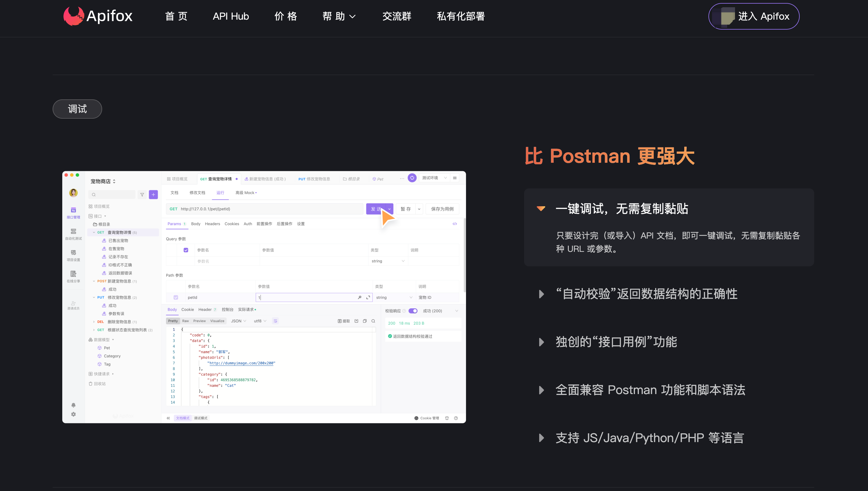
Task: Select 自动化测试 in the left sidebar
Action: tap(73, 234)
